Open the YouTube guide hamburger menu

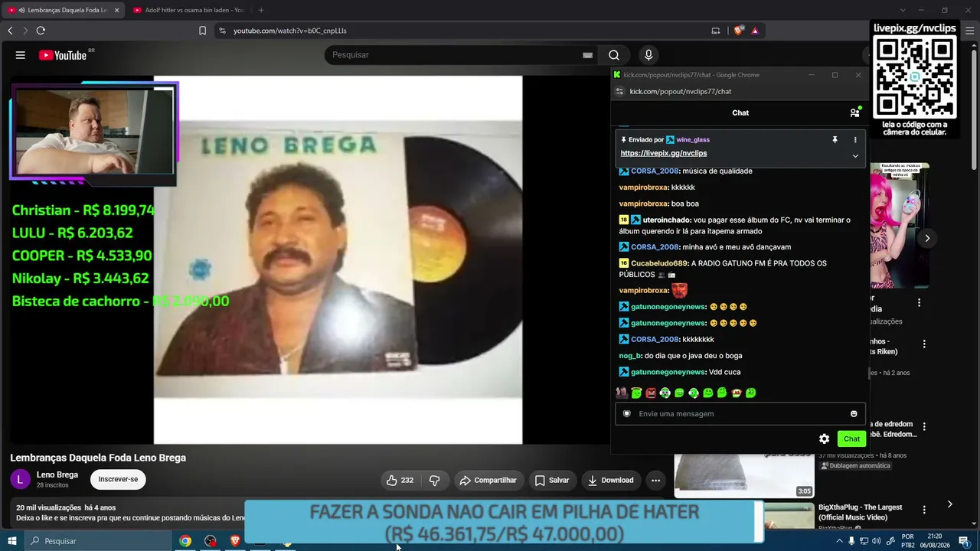click(x=21, y=55)
